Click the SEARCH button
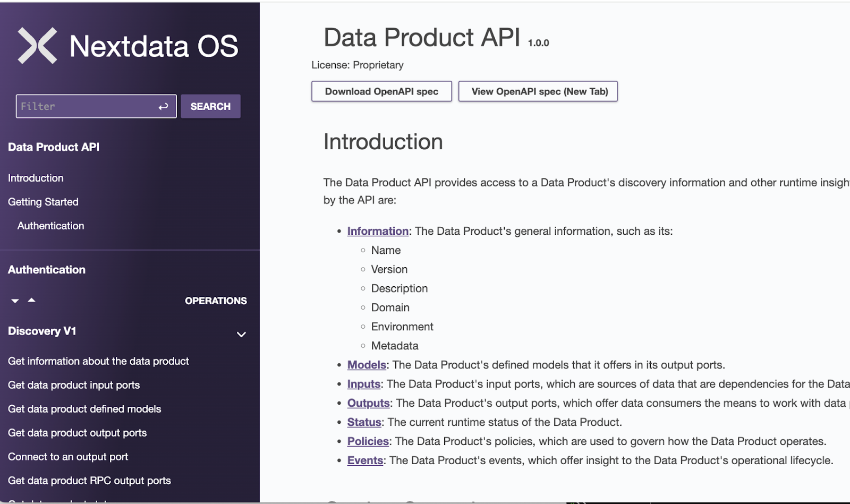Viewport: 850px width, 504px height. (x=210, y=106)
